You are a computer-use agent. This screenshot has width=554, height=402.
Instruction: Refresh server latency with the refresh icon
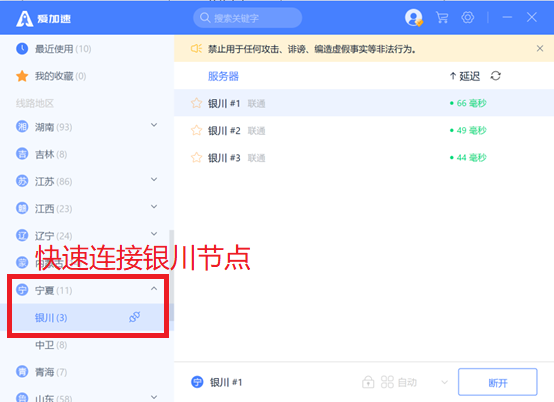point(495,76)
